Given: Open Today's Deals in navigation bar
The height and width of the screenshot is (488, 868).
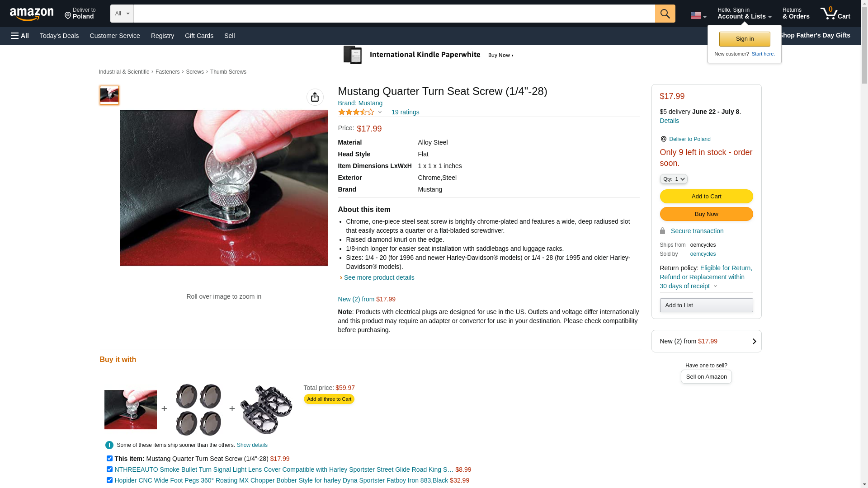Looking at the screenshot, I should (59, 36).
